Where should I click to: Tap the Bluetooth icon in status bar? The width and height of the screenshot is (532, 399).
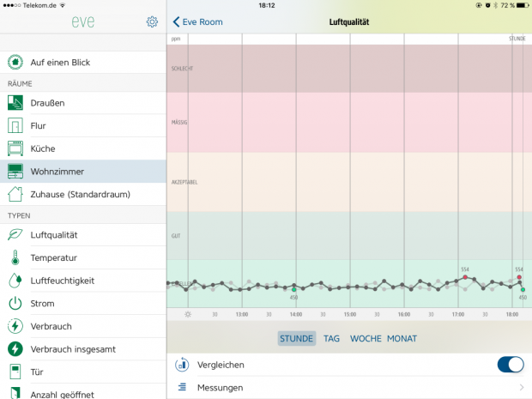[496, 5]
